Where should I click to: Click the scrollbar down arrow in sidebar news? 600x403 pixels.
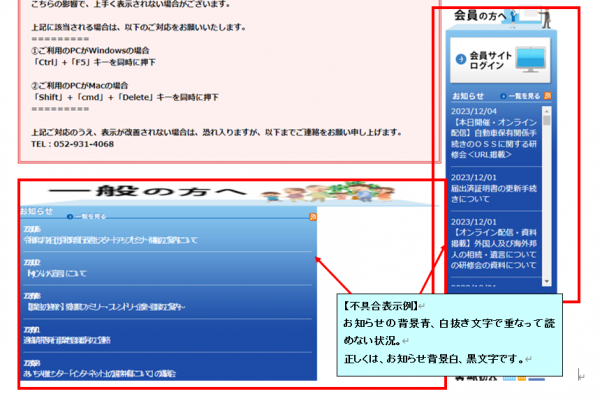(x=547, y=280)
